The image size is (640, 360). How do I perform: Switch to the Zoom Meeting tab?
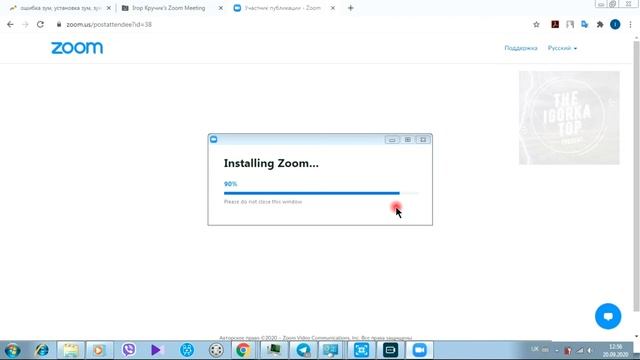pyautogui.click(x=168, y=8)
